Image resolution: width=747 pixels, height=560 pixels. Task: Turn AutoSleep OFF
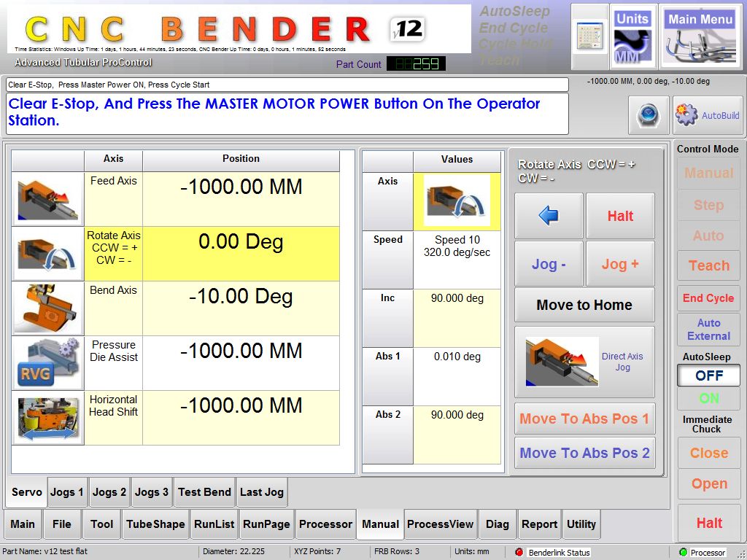[x=708, y=376]
